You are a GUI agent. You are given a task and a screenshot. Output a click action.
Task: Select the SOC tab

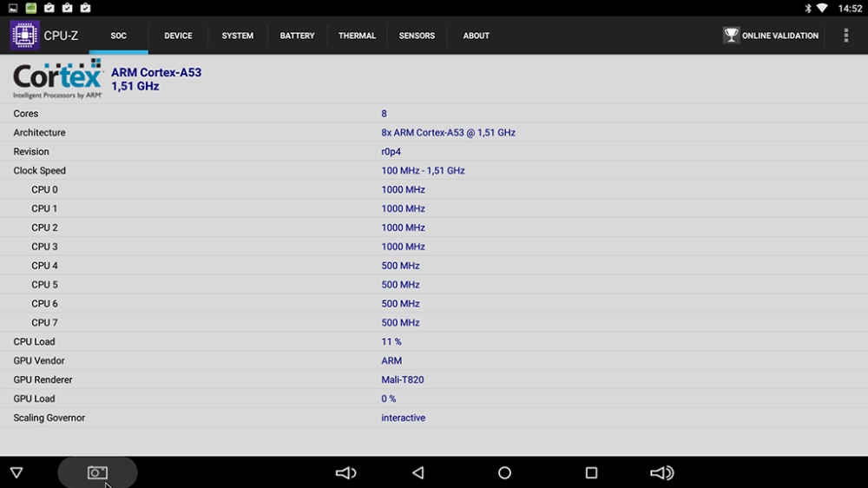[x=118, y=36]
